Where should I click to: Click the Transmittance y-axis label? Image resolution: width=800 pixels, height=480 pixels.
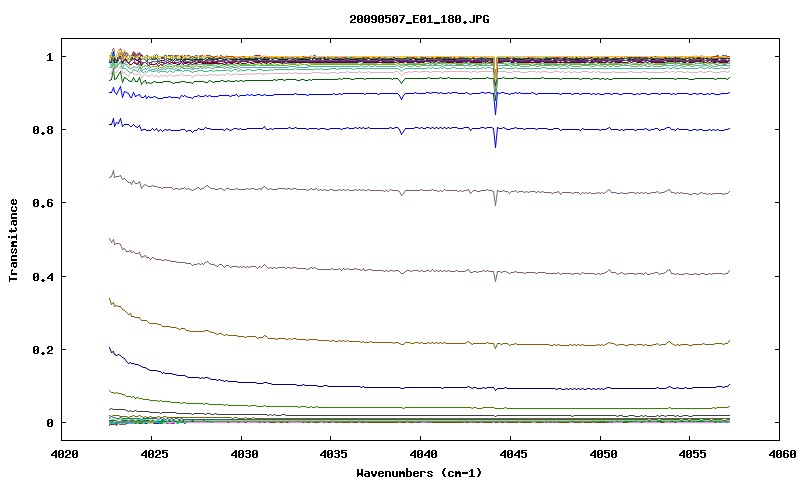click(x=14, y=240)
